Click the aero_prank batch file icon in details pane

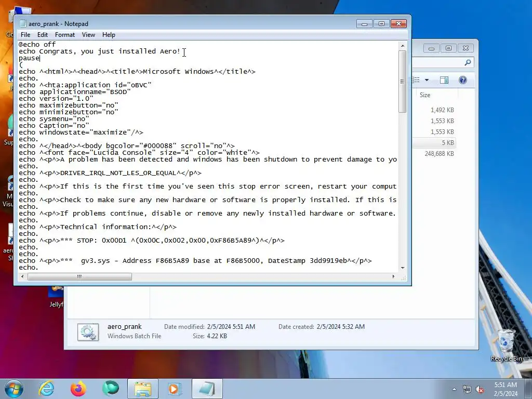tap(88, 331)
